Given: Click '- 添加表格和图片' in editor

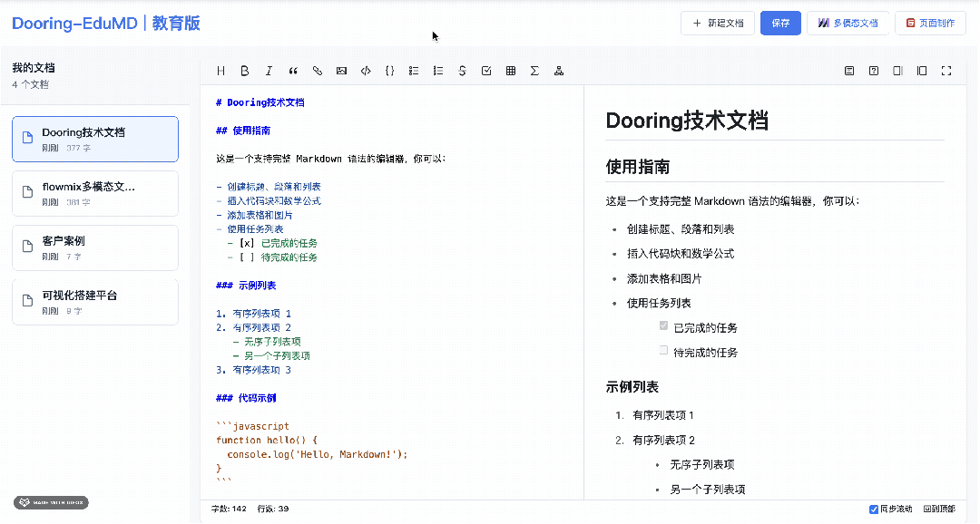Looking at the screenshot, I should tap(254, 215).
